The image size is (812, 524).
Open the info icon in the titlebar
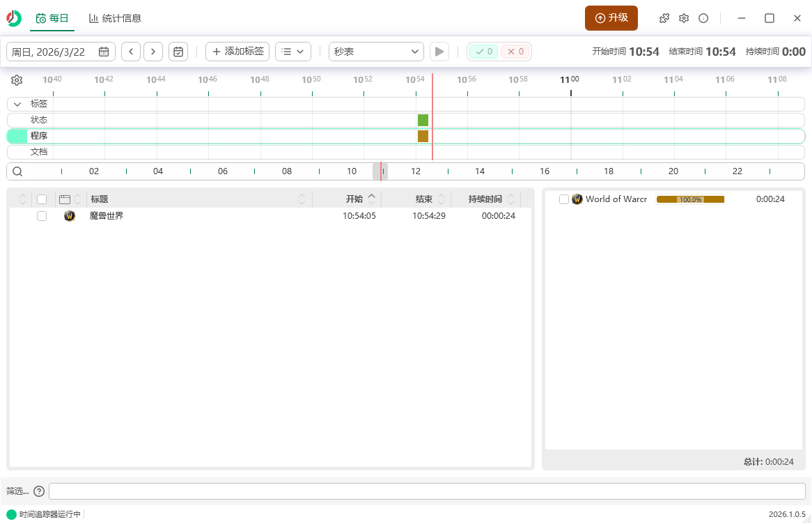703,17
